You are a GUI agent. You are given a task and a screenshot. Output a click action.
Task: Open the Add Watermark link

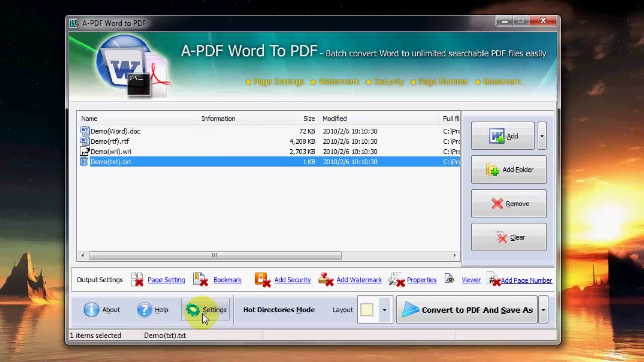(359, 280)
